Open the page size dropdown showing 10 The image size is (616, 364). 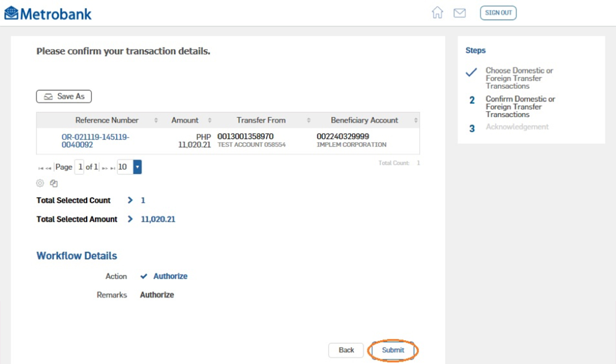(137, 167)
